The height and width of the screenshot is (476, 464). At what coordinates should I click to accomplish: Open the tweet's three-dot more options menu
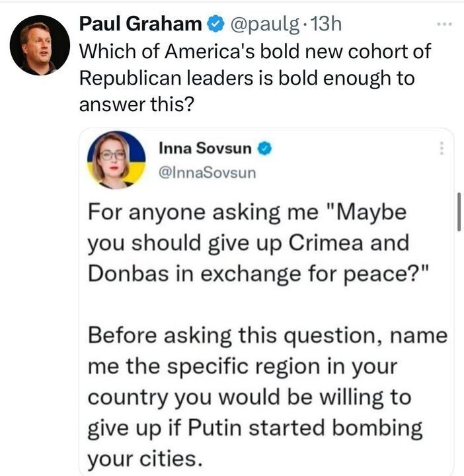click(445, 24)
